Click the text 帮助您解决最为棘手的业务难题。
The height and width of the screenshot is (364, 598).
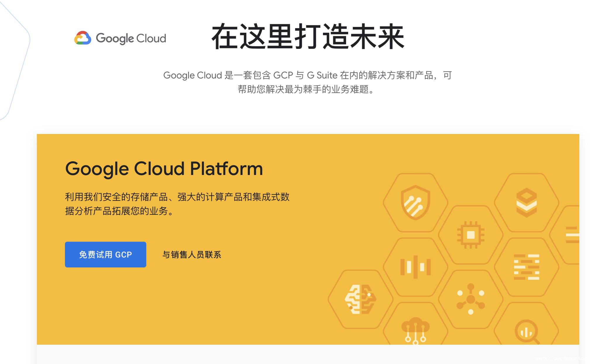(306, 89)
